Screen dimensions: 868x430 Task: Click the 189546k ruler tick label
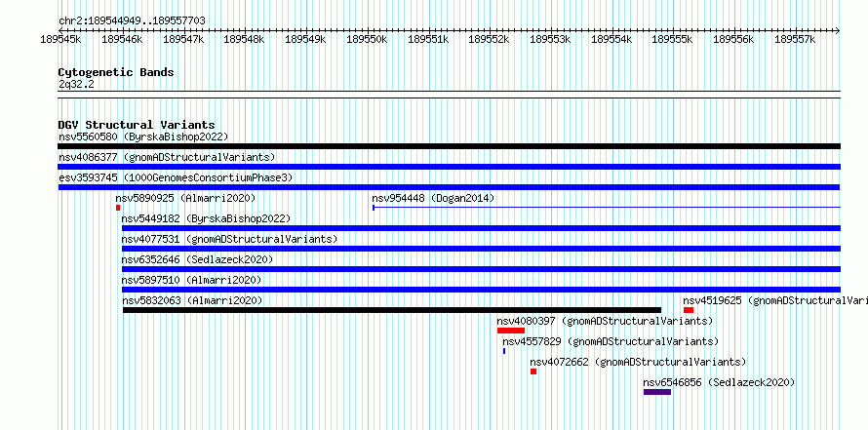122,39
